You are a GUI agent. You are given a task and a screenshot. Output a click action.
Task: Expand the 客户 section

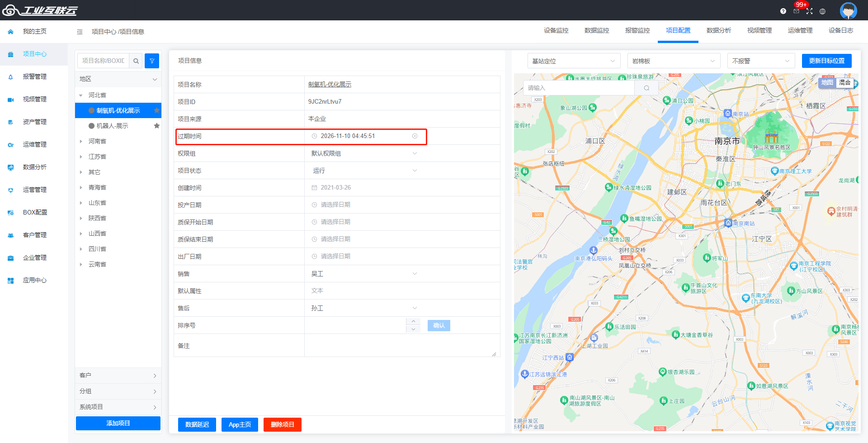pos(118,376)
